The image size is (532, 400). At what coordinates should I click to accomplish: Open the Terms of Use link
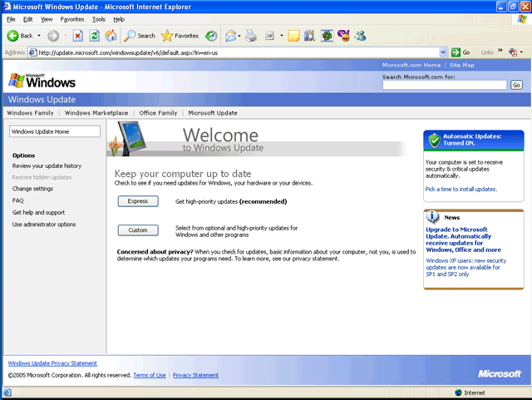(x=150, y=375)
